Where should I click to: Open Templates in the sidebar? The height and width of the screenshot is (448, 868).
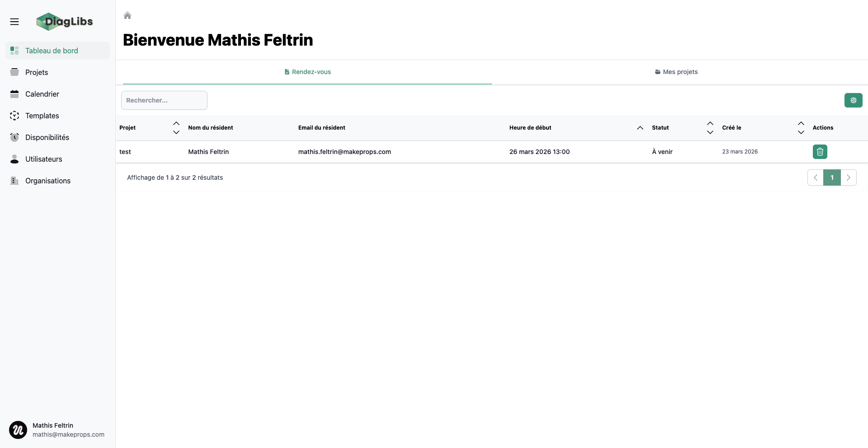(x=42, y=116)
